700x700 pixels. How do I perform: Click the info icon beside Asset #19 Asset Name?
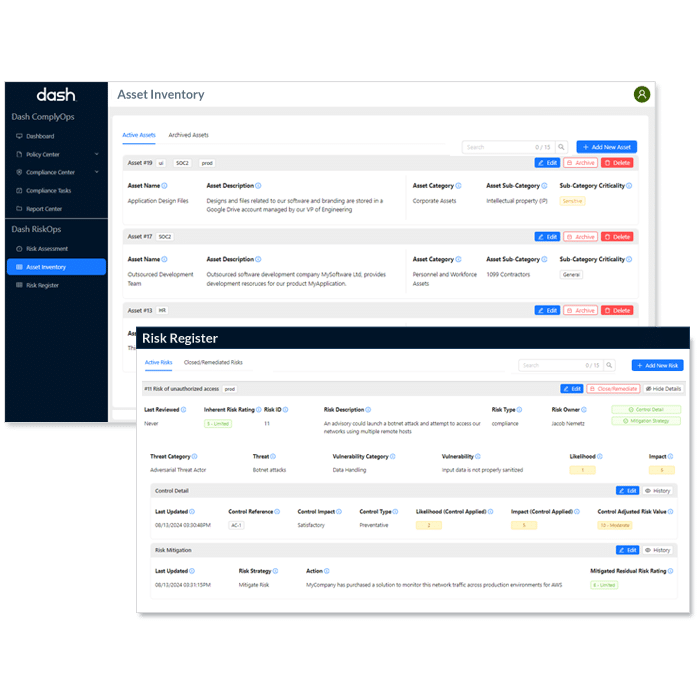[x=164, y=186]
